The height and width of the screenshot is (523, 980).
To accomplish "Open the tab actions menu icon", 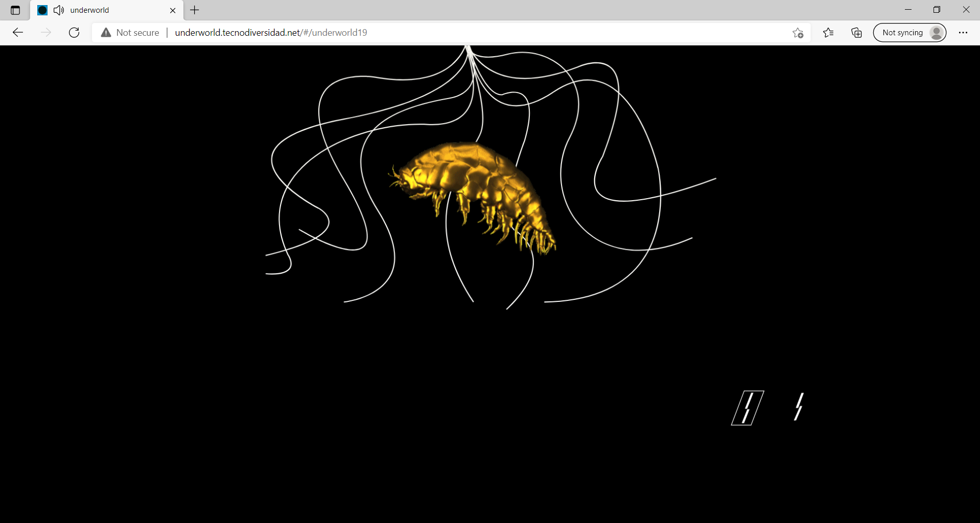I will [x=15, y=10].
